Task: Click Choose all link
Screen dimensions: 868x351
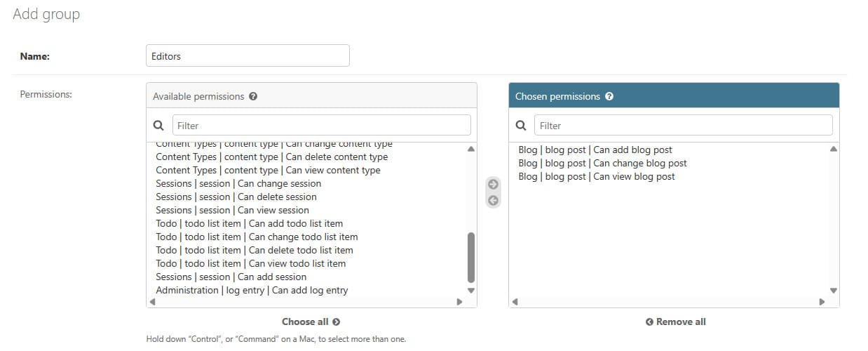Action: tap(311, 322)
